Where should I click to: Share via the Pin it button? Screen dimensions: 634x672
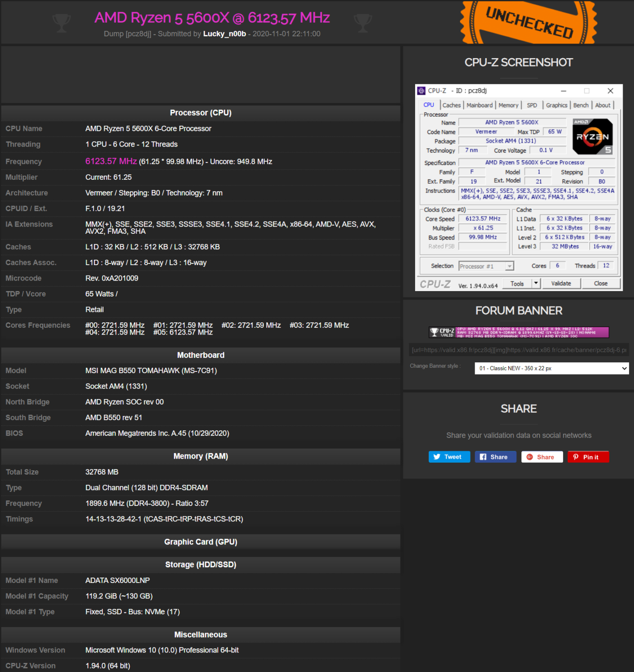tap(588, 457)
